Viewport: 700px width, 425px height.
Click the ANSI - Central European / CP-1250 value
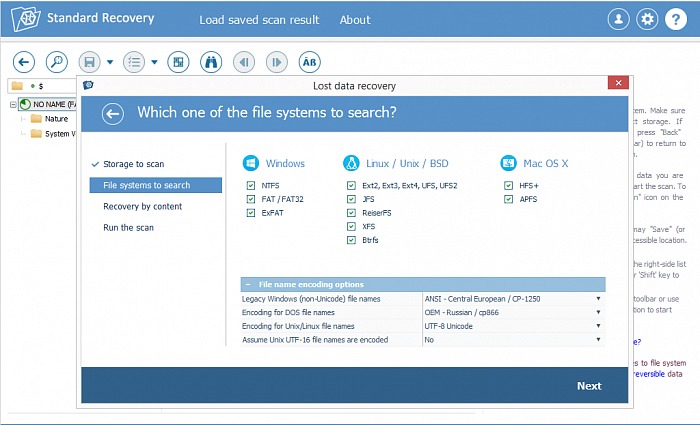482,299
